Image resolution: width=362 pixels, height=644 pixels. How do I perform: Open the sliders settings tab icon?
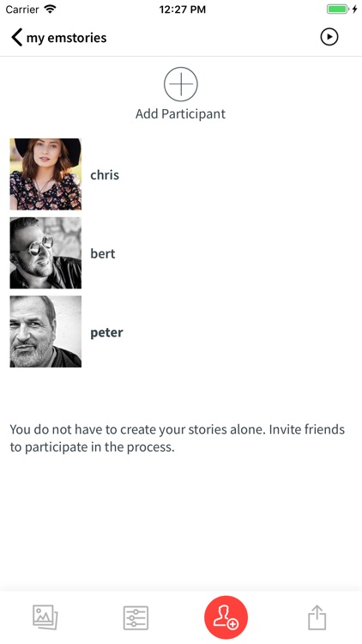[136, 617]
